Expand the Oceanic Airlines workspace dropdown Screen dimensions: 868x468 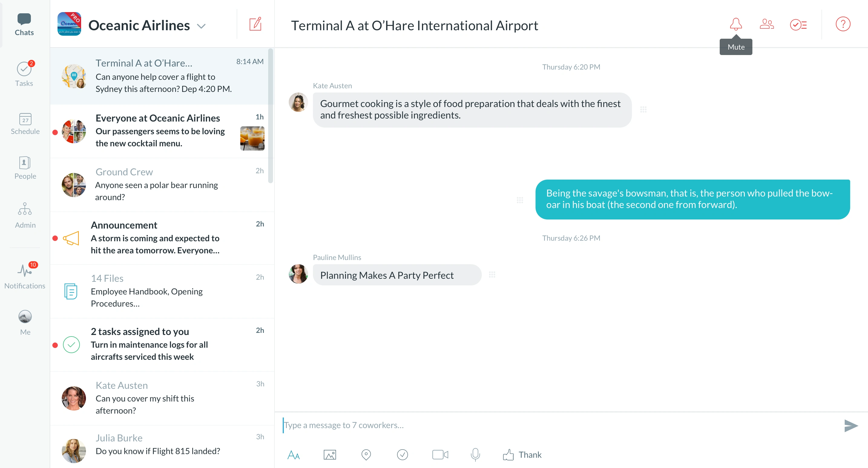click(201, 26)
